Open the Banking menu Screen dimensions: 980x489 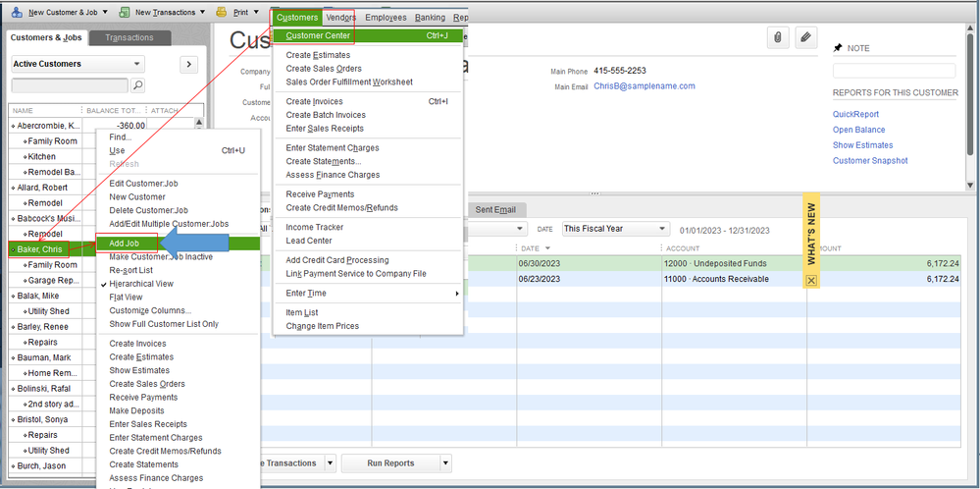point(430,18)
